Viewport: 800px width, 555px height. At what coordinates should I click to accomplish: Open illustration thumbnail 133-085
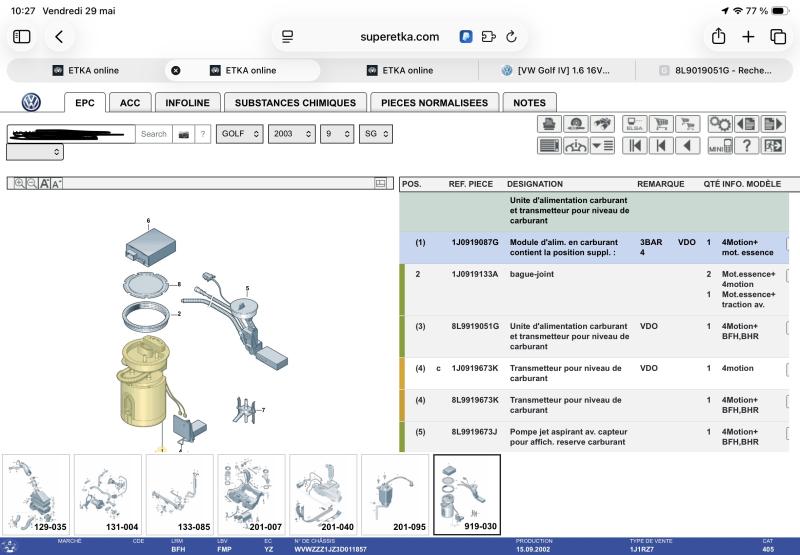pos(180,494)
